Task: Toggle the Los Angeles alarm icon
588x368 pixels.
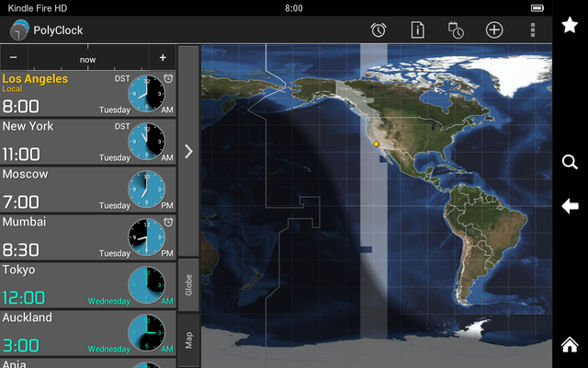Action: [168, 78]
